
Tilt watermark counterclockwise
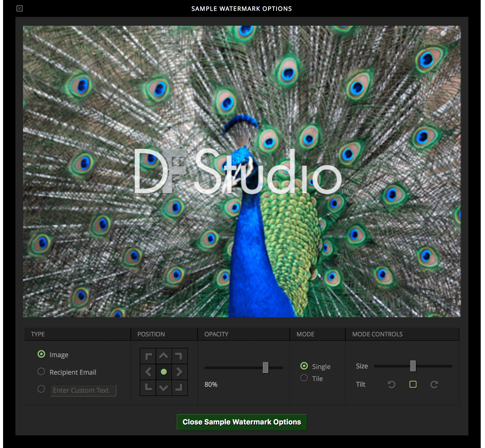click(x=391, y=385)
